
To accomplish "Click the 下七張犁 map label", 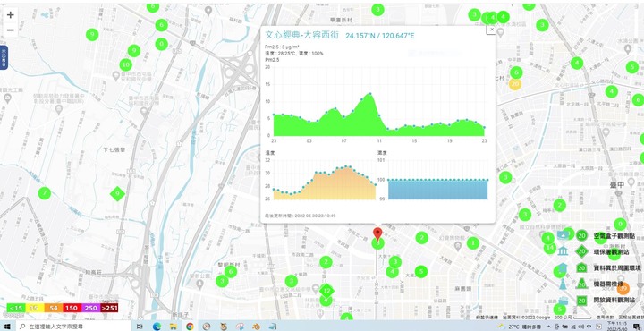I will pos(114,150).
